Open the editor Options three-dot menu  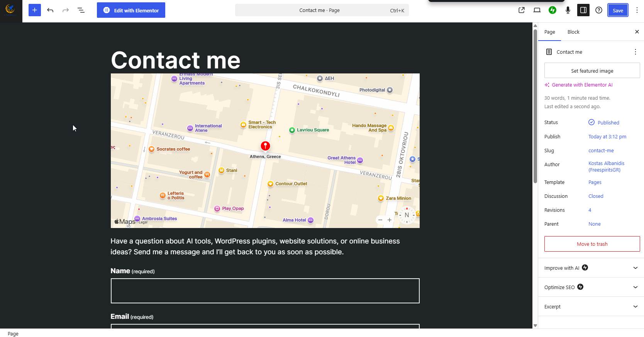pyautogui.click(x=637, y=10)
